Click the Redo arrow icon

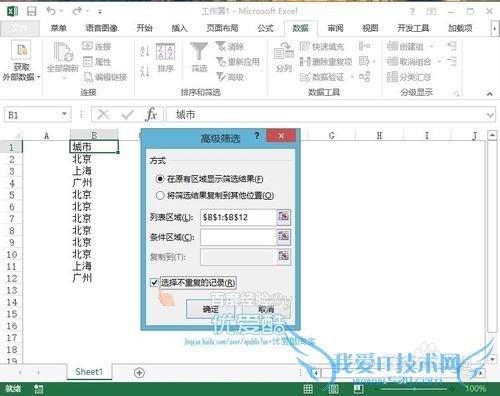click(77, 11)
